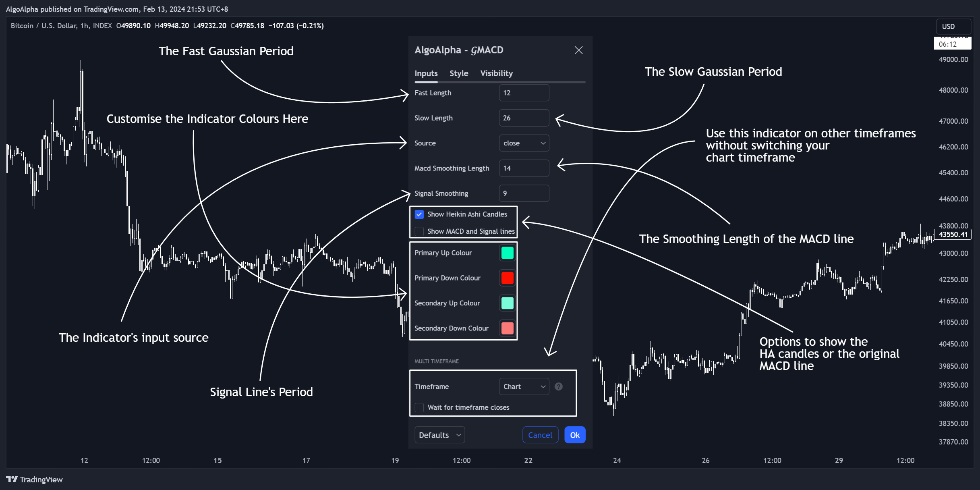Edit the Slow Length field
This screenshot has height=490, width=980.
pos(524,118)
